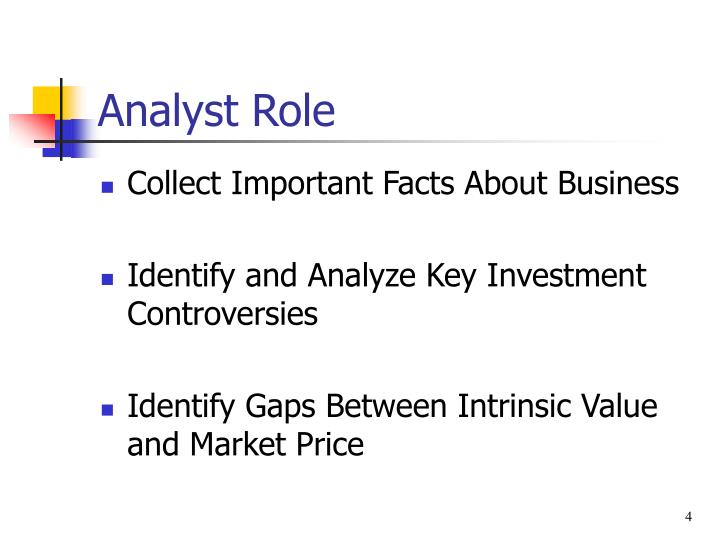Select the blue bullet before "Identify Gaps Between"
Viewport: 720px width, 540px height.
[107, 410]
